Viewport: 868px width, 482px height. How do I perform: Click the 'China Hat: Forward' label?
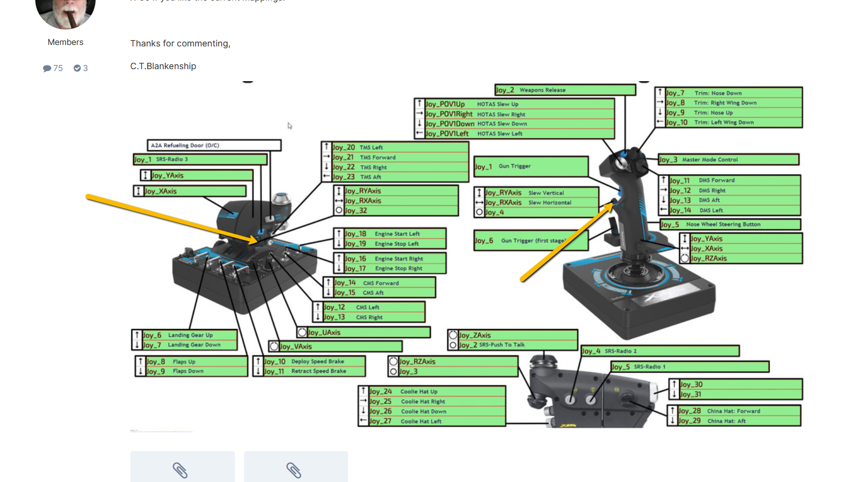coord(733,411)
